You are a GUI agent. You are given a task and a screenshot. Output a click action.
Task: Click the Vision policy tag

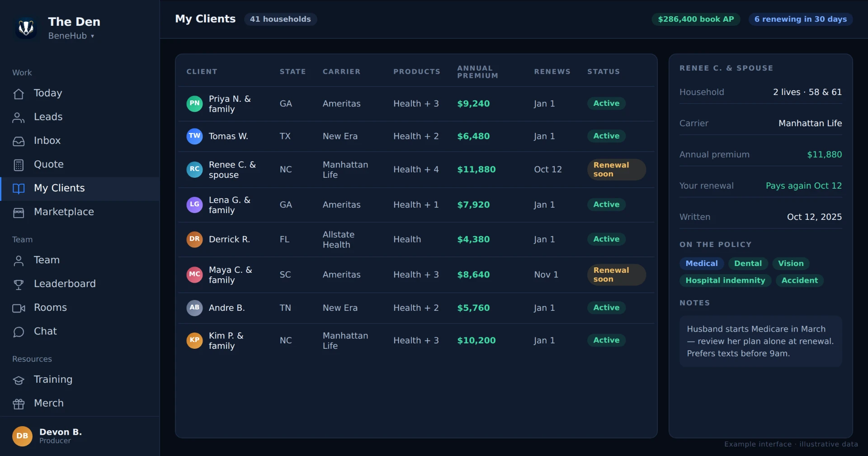[791, 263]
